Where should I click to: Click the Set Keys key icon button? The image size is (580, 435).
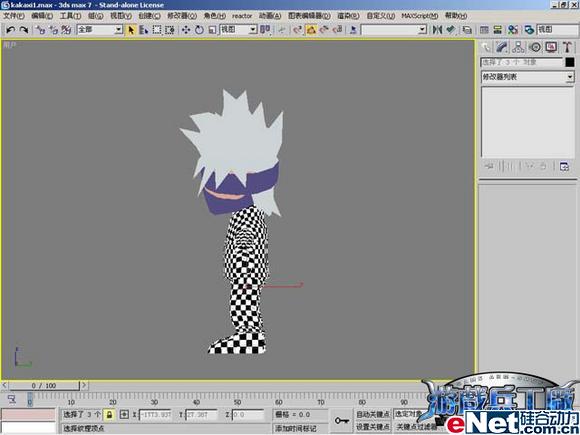click(x=341, y=421)
